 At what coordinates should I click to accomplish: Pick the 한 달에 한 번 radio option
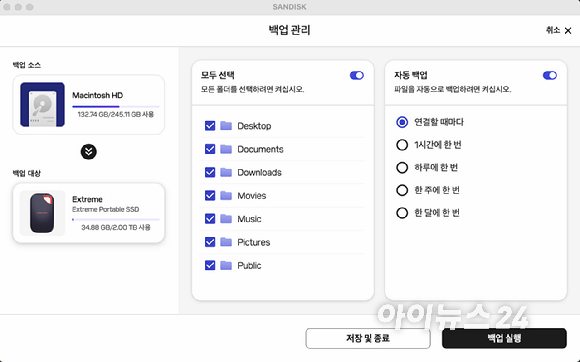402,213
